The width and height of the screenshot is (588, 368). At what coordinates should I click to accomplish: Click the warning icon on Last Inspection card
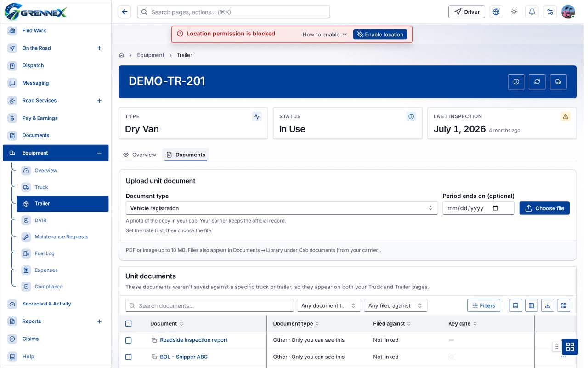pyautogui.click(x=565, y=116)
